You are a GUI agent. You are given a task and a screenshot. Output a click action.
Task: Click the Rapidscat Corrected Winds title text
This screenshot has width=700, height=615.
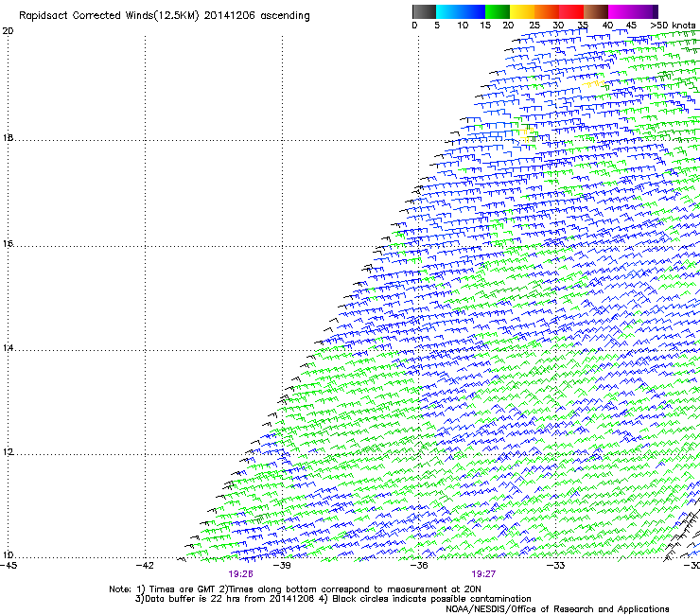(165, 16)
